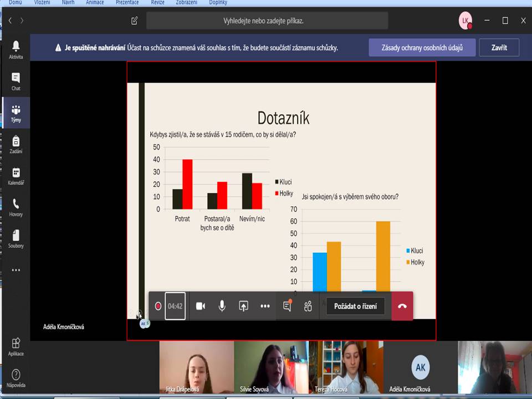Open Nápověda help icon

coord(16,377)
